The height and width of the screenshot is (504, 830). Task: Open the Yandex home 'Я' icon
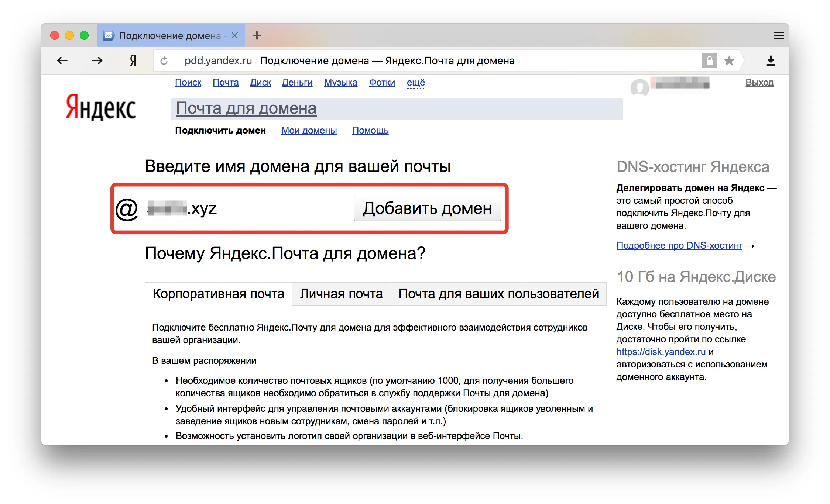tap(133, 61)
